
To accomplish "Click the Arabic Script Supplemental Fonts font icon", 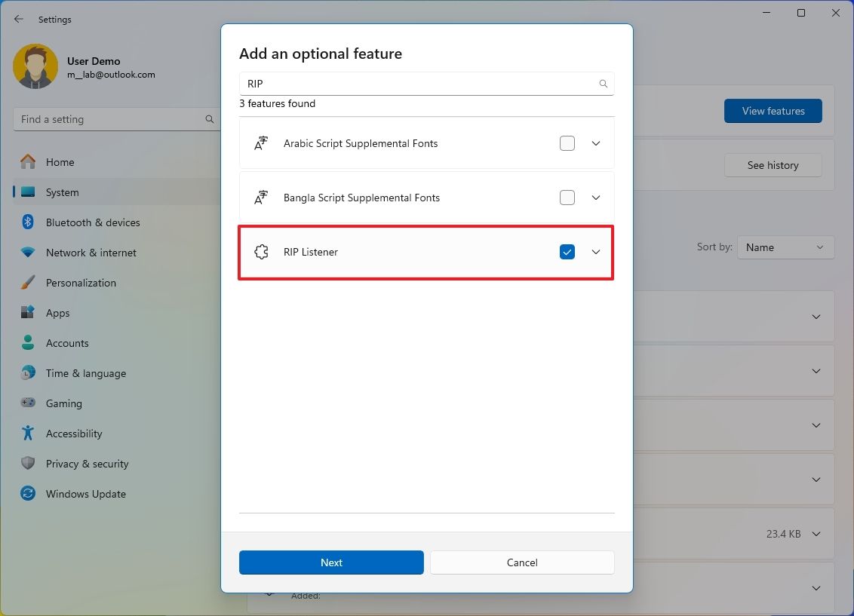I will (x=262, y=143).
